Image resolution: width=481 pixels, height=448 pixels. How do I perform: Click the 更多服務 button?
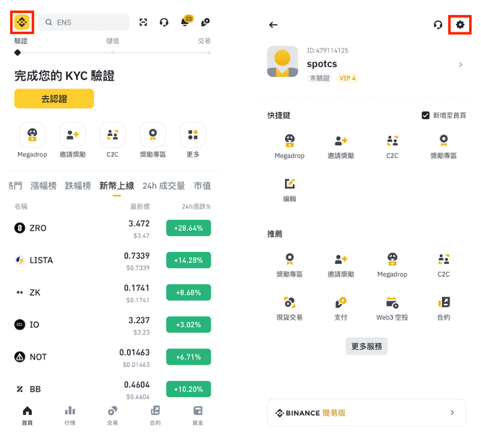pyautogui.click(x=366, y=346)
